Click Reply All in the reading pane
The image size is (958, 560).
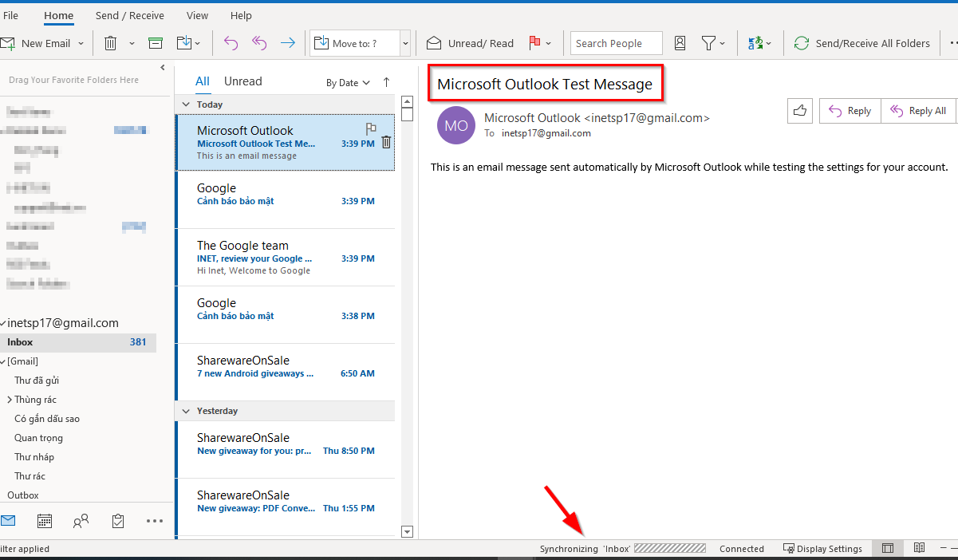(x=918, y=111)
